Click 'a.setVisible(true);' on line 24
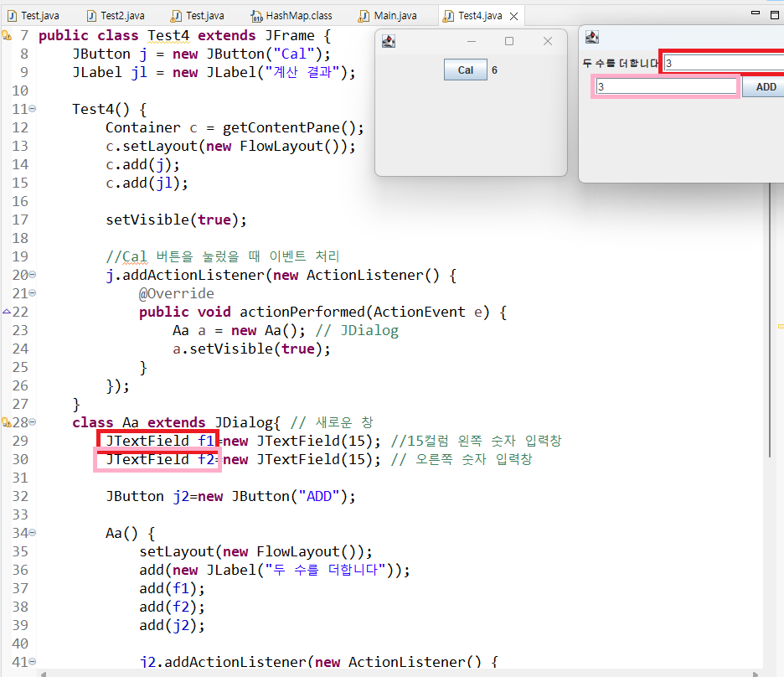This screenshot has width=784, height=677. tap(251, 349)
